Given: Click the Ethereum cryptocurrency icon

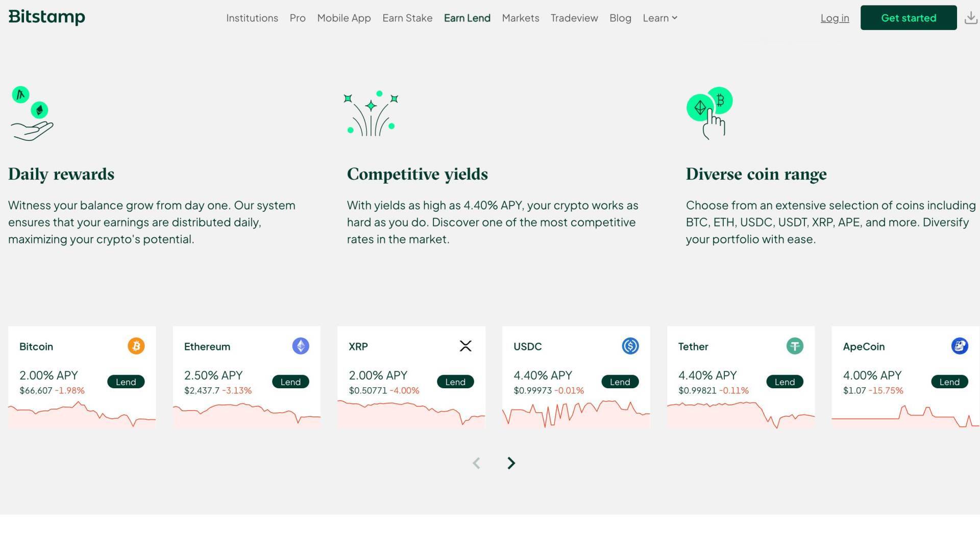Looking at the screenshot, I should [301, 346].
